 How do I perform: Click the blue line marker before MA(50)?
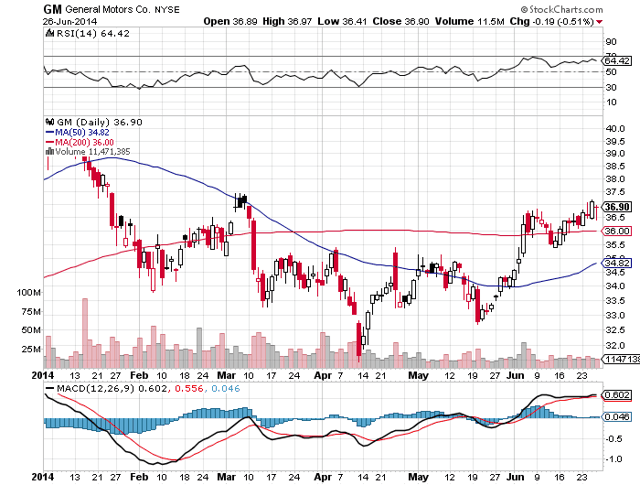tap(50, 132)
